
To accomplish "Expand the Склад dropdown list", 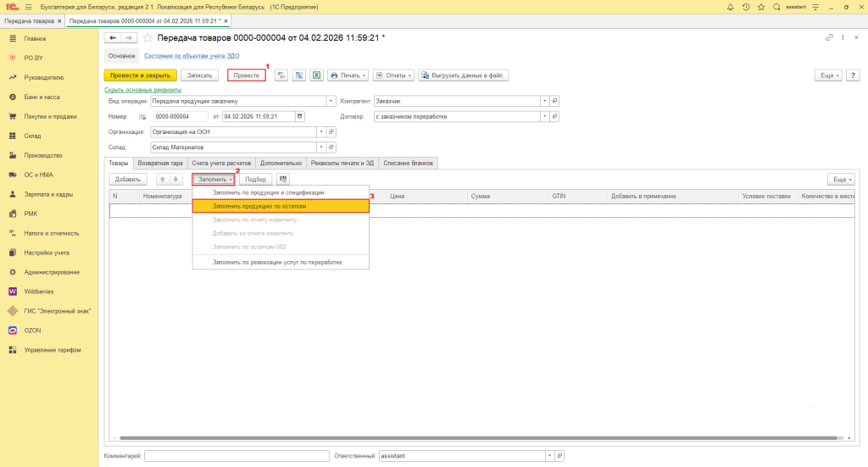I will tap(320, 147).
